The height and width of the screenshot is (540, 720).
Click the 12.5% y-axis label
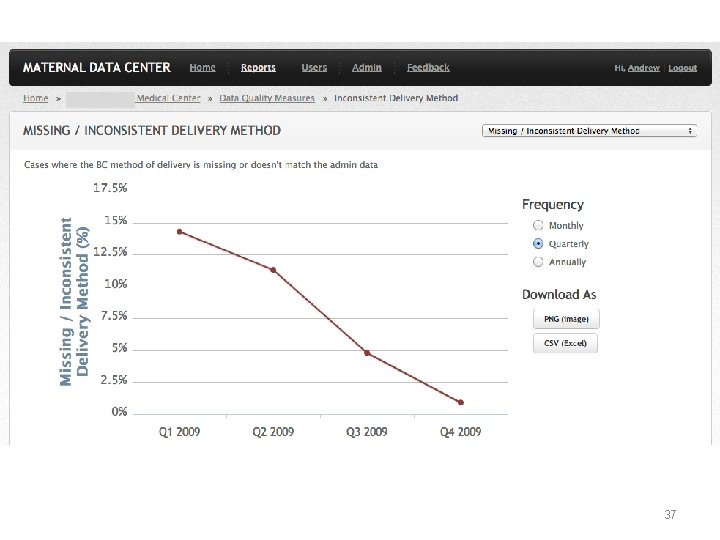pyautogui.click(x=110, y=252)
